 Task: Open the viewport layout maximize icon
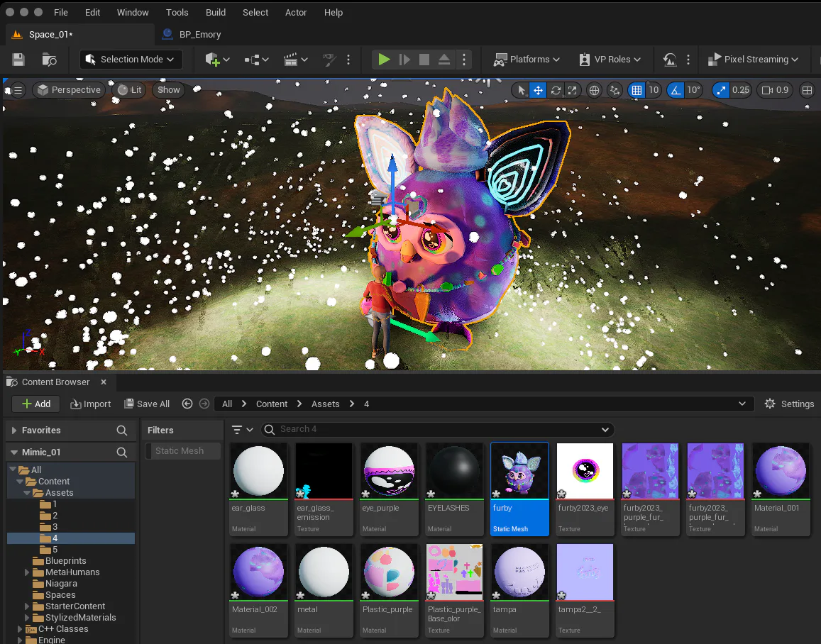[x=808, y=90]
